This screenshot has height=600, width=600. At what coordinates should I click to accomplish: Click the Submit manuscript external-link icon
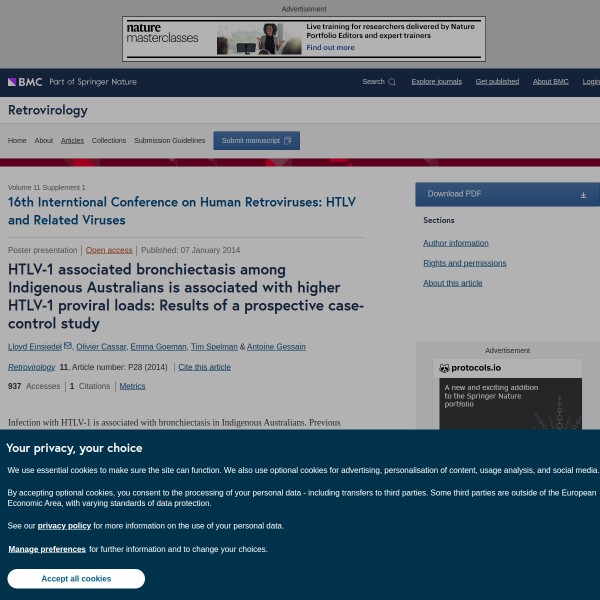[288, 141]
